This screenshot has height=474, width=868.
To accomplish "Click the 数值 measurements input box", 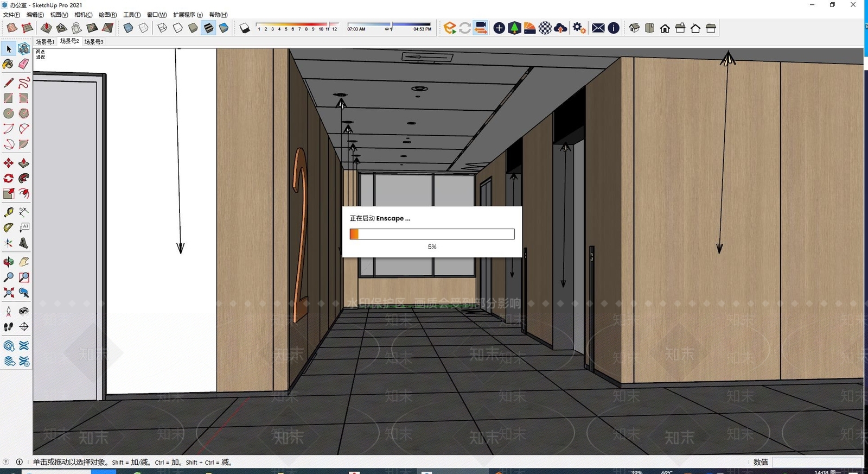I will [x=816, y=462].
